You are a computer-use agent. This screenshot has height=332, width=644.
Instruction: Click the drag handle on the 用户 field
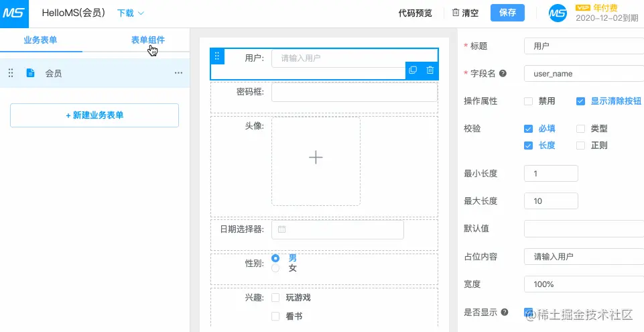pos(217,56)
